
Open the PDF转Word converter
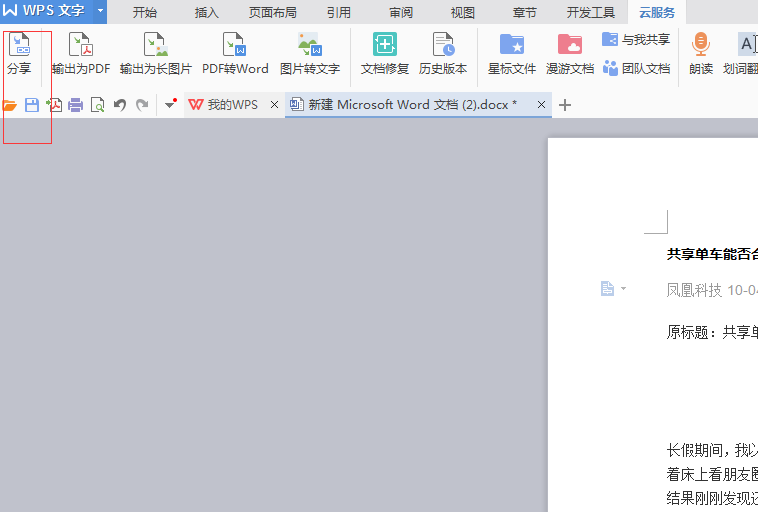[x=235, y=53]
